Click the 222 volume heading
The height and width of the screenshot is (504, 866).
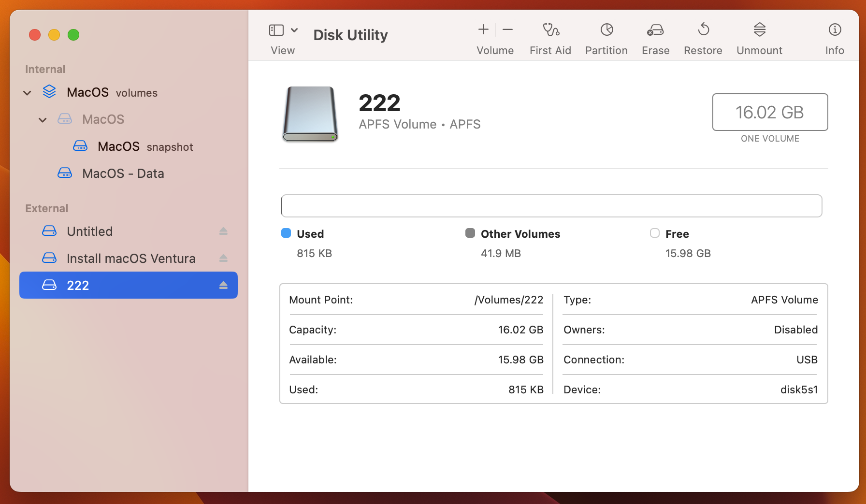[379, 103]
